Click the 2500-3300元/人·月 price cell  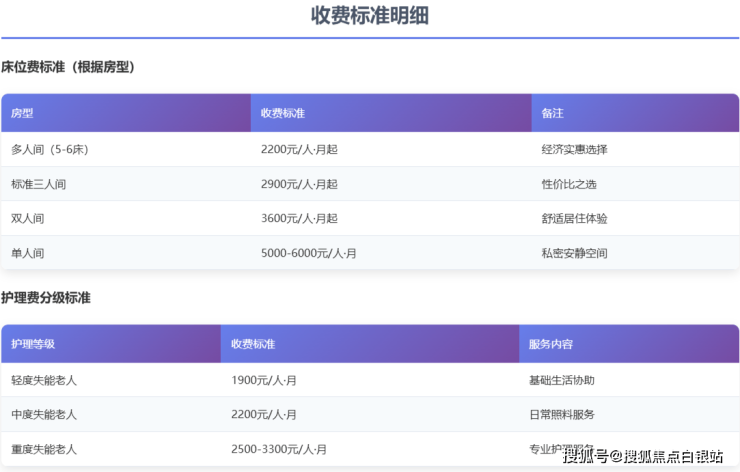point(278,449)
